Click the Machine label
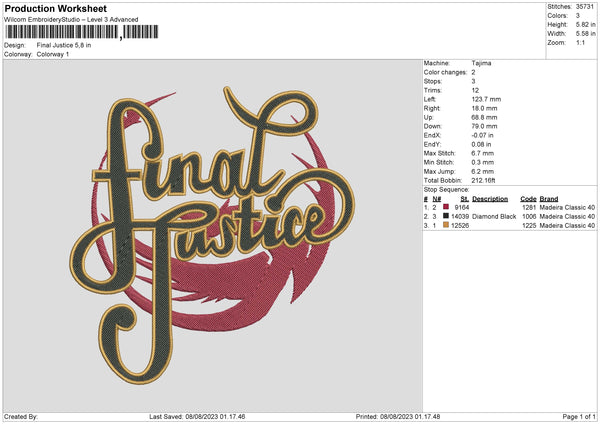Screen dimensions: 600x424 437,63
